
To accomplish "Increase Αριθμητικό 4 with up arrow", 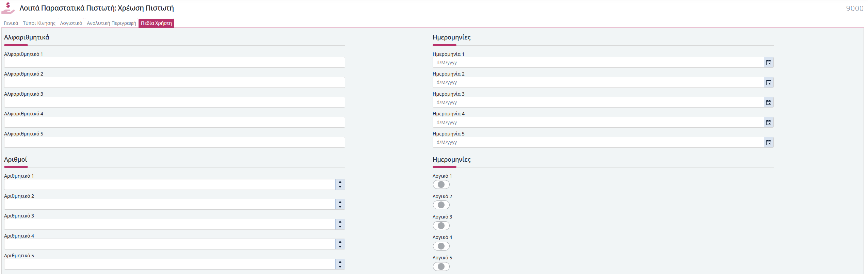I will tap(340, 242).
